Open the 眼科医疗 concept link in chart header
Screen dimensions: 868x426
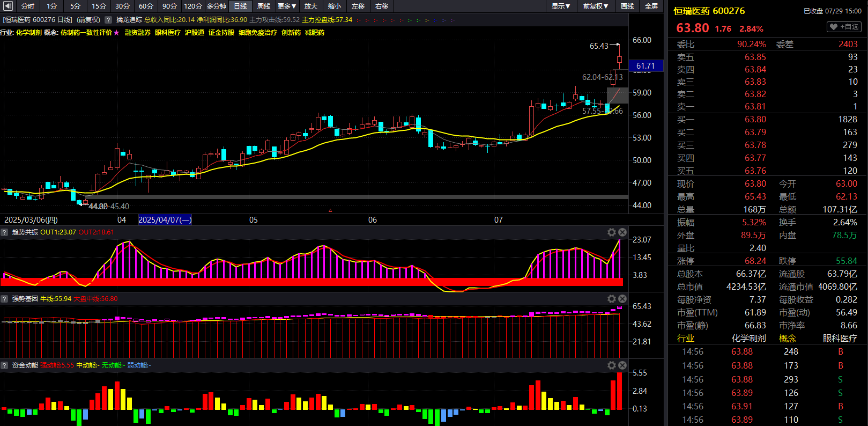[168, 33]
